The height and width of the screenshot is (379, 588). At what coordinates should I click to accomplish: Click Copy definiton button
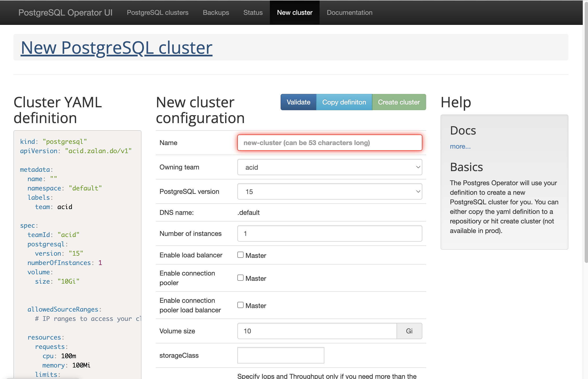click(344, 102)
